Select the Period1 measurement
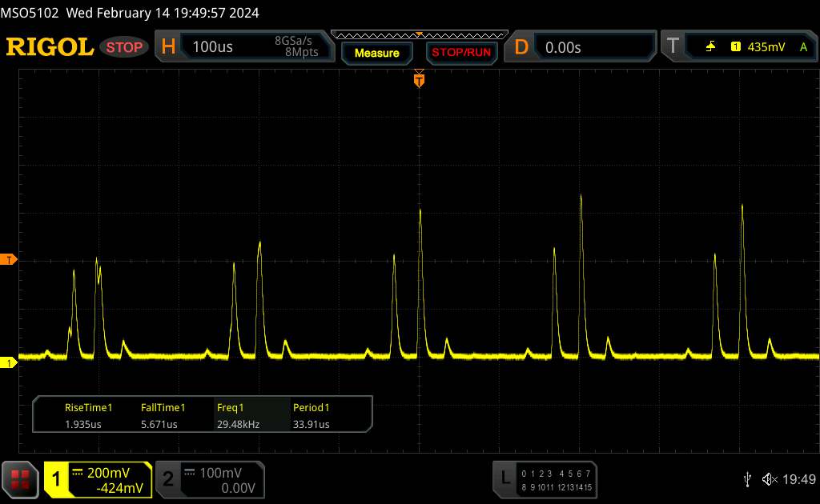Screen dimensions: 820x504 click(312, 407)
